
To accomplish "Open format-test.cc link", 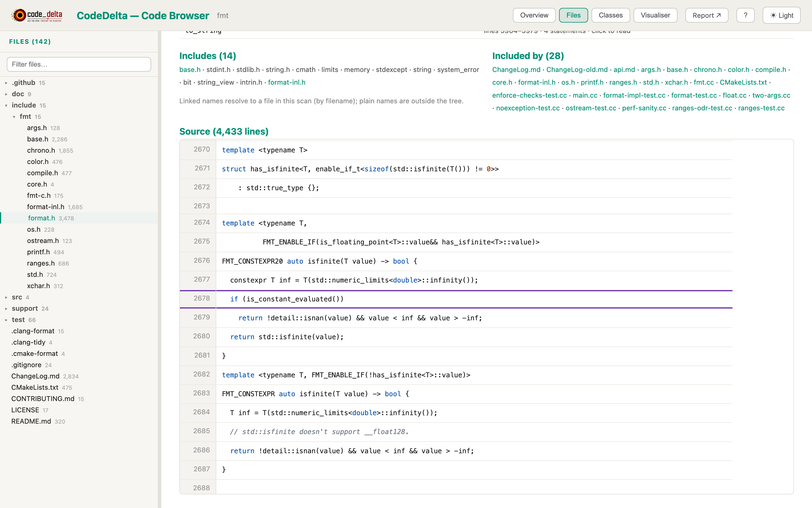I will [x=694, y=95].
